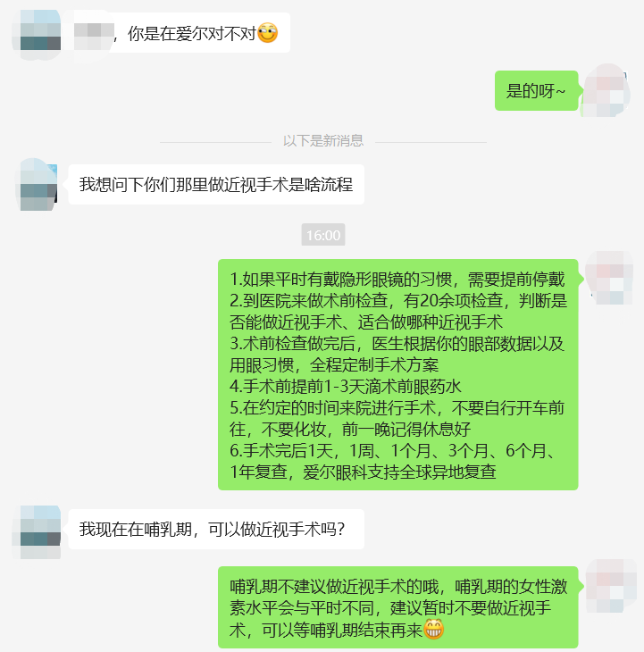Select the message 我想问下你们那里做近视手术是啥流程

[216, 184]
